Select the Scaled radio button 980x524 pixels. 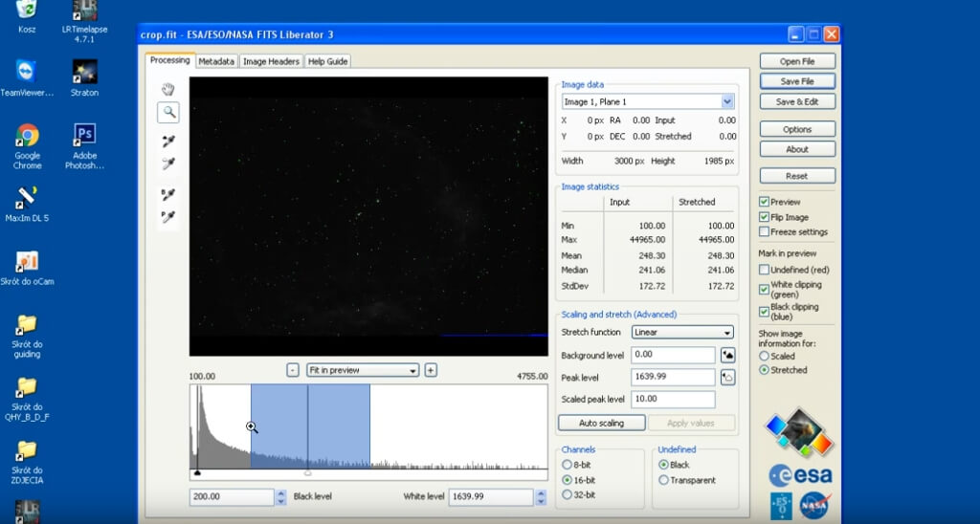764,356
